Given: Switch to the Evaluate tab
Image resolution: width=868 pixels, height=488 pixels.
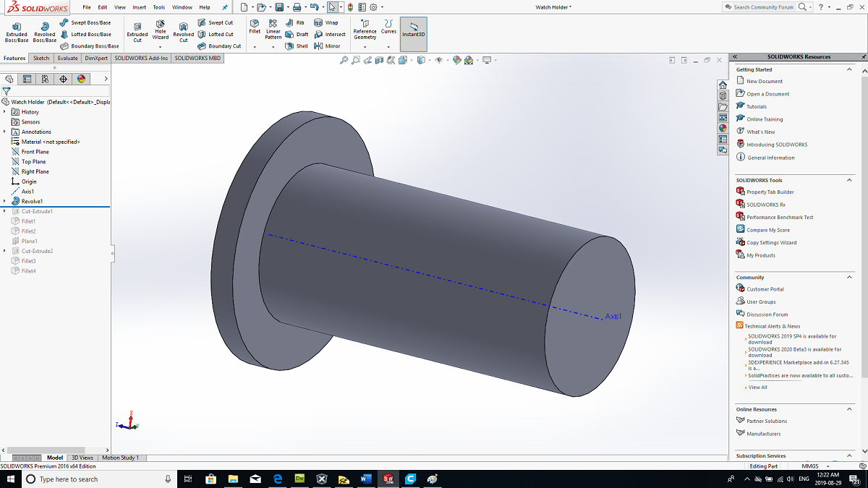Looking at the screenshot, I should (67, 58).
